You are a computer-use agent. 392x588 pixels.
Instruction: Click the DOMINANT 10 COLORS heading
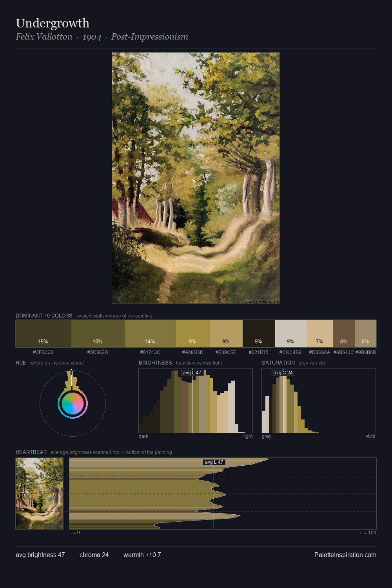point(44,316)
